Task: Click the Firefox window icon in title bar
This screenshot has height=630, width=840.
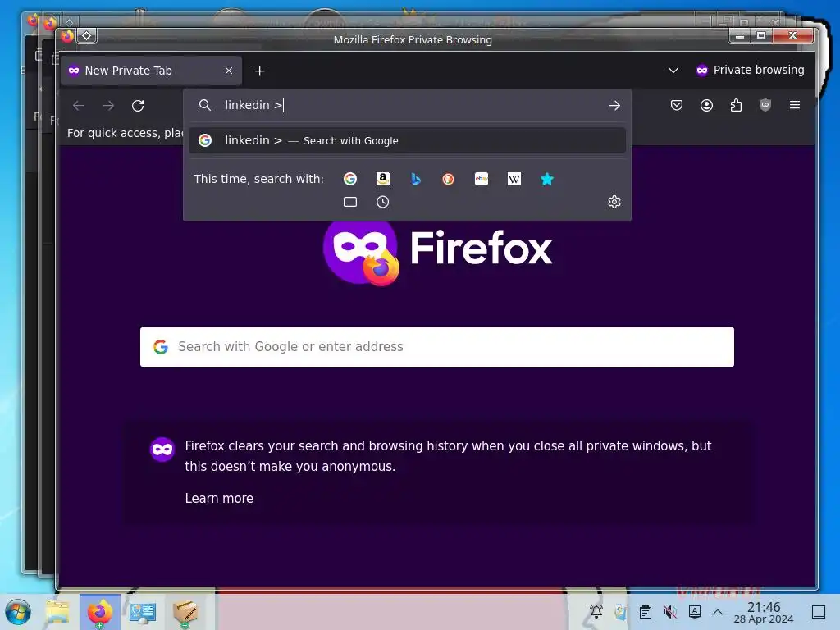Action: [x=67, y=36]
